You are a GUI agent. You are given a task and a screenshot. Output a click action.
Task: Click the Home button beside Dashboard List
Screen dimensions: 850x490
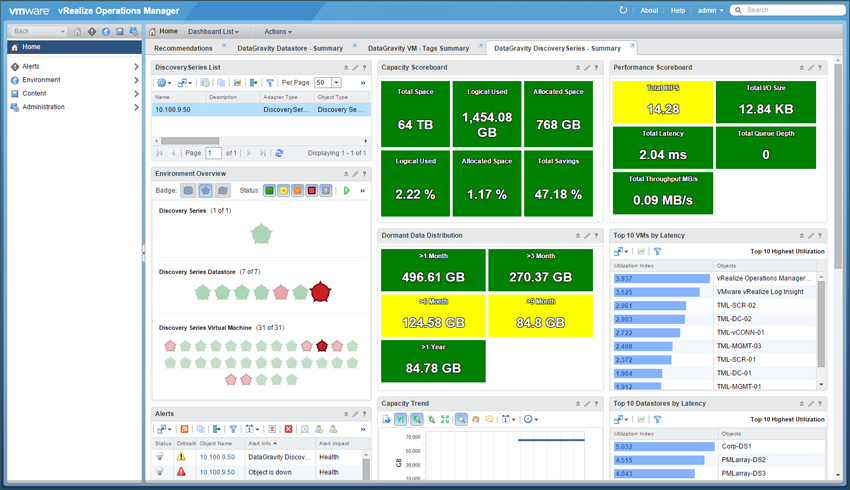(164, 31)
